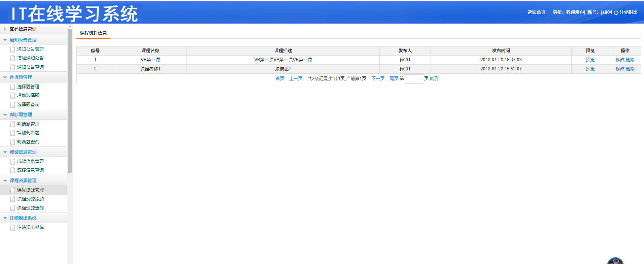Preview the 课程名称1 course
644x264 pixels.
pyautogui.click(x=590, y=69)
